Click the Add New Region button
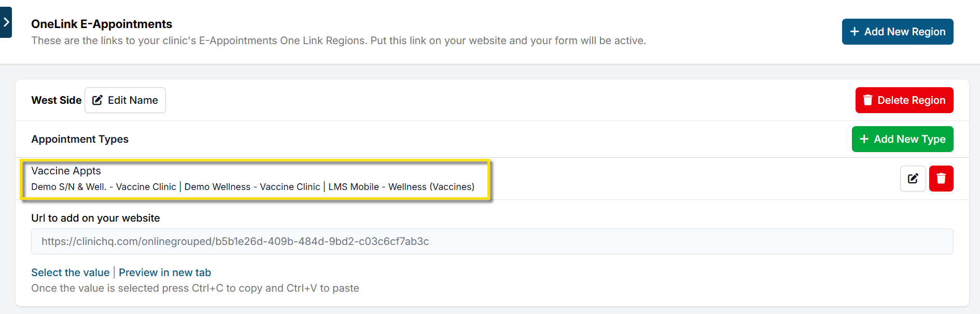 pos(897,32)
